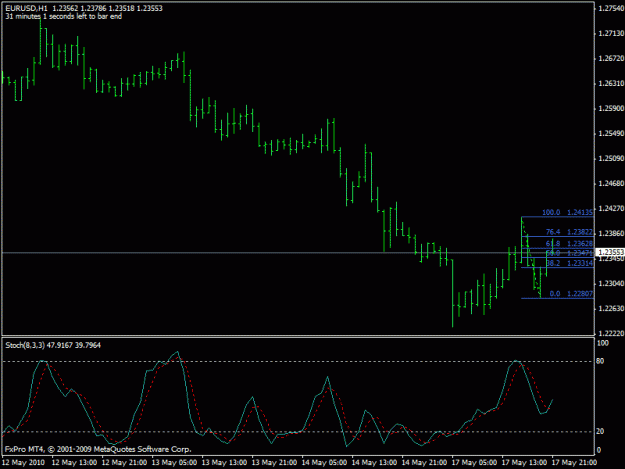Click the 1.24270 price axis label

click(x=611, y=208)
